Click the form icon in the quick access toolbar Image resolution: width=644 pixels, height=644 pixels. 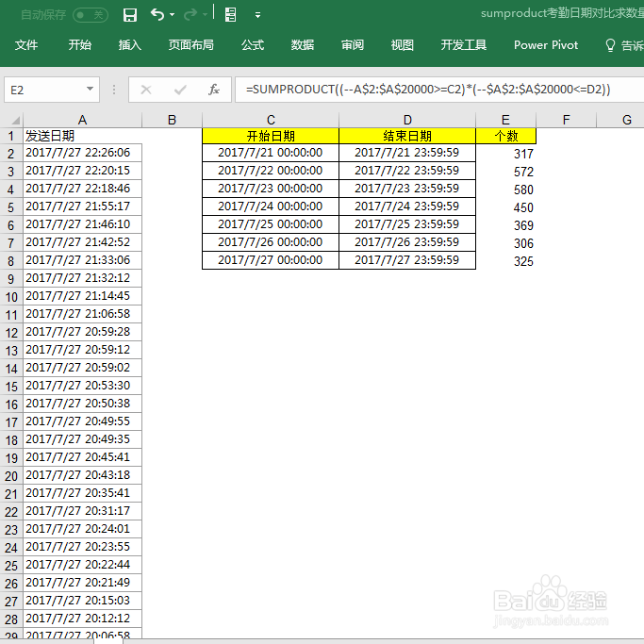click(x=230, y=15)
